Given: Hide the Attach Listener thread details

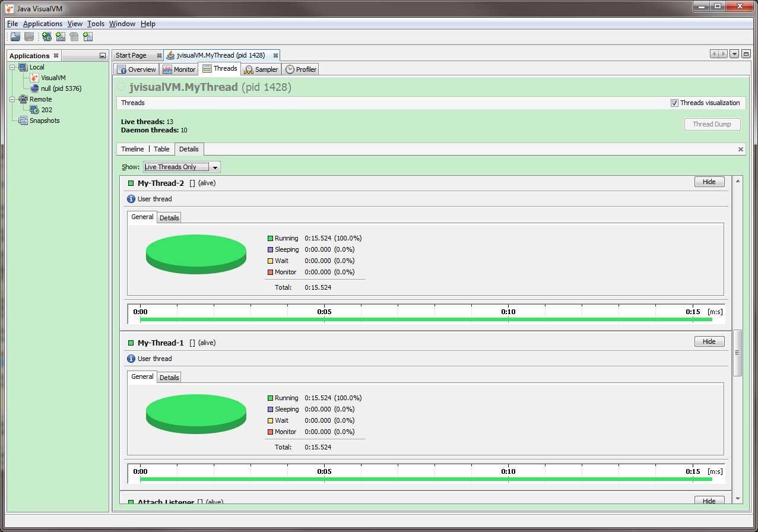Looking at the screenshot, I should click(x=709, y=501).
